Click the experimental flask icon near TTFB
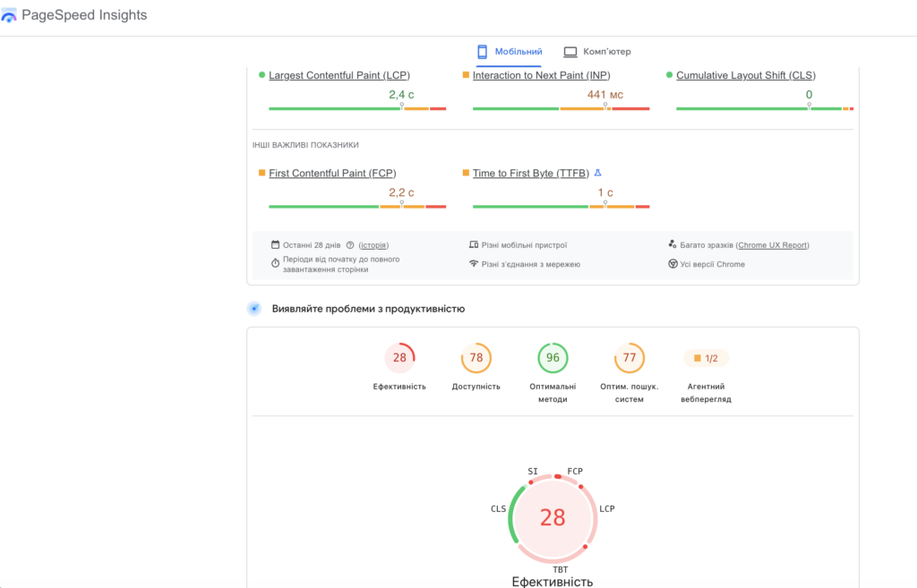The height and width of the screenshot is (588, 917). click(597, 173)
